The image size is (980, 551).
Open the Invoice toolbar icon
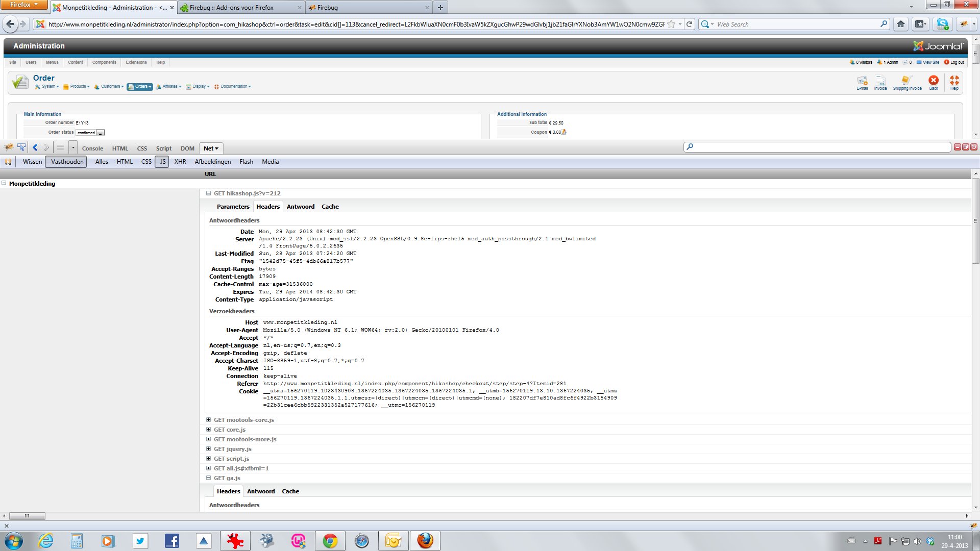(x=880, y=82)
